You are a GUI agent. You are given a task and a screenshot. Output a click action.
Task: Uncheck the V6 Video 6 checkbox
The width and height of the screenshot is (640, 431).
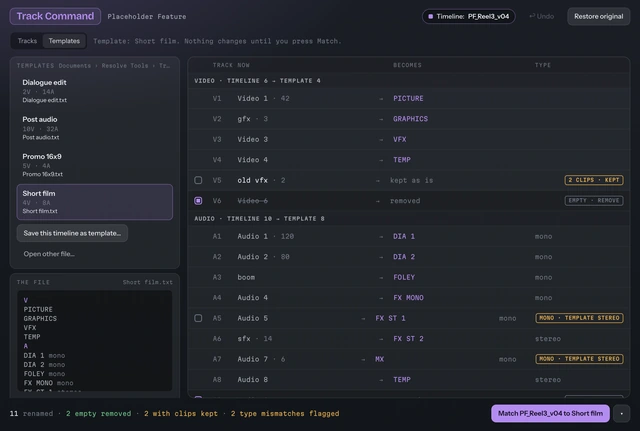pyautogui.click(x=198, y=200)
